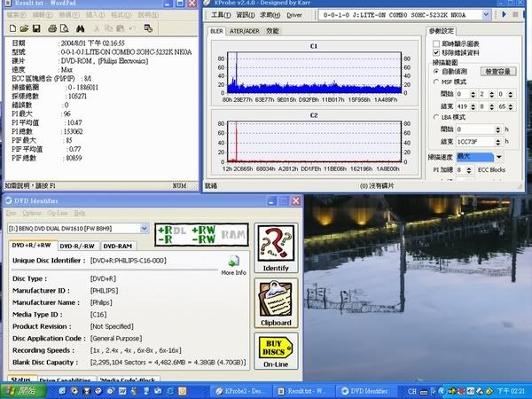Click the 檢查容量 button
Image resolution: width=532 pixels, height=399 pixels.
pos(498,71)
